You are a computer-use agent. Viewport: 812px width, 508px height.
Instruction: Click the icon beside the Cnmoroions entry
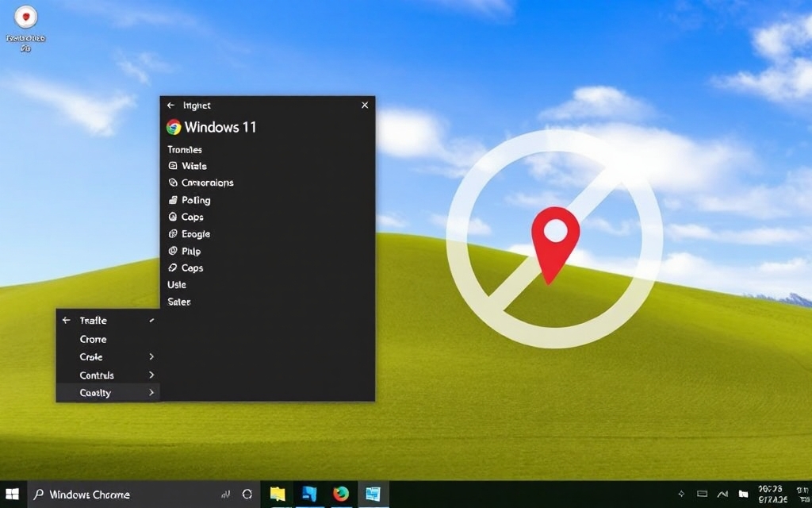pyautogui.click(x=173, y=183)
